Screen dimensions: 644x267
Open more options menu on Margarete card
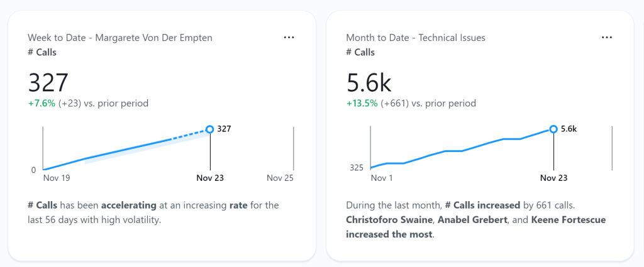(289, 37)
